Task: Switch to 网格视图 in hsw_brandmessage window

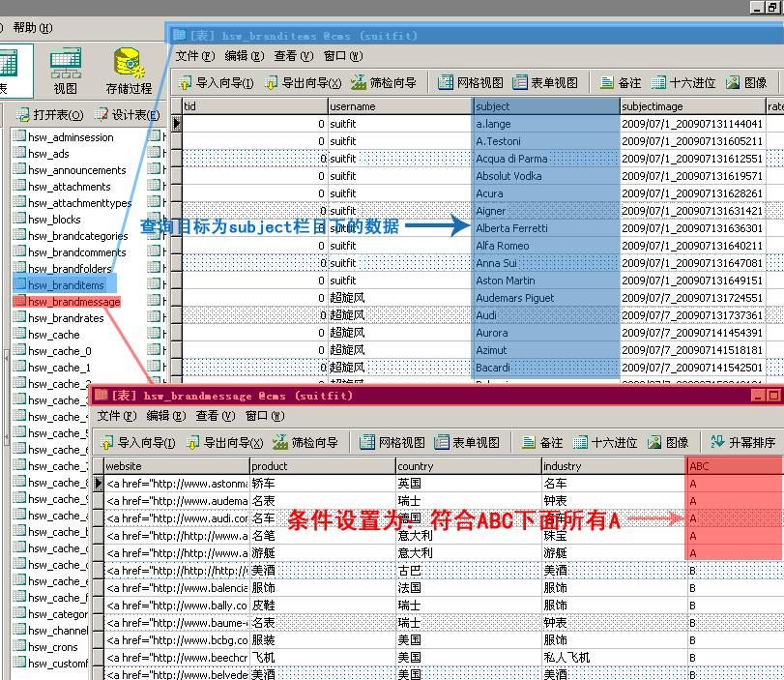Action: (392, 442)
